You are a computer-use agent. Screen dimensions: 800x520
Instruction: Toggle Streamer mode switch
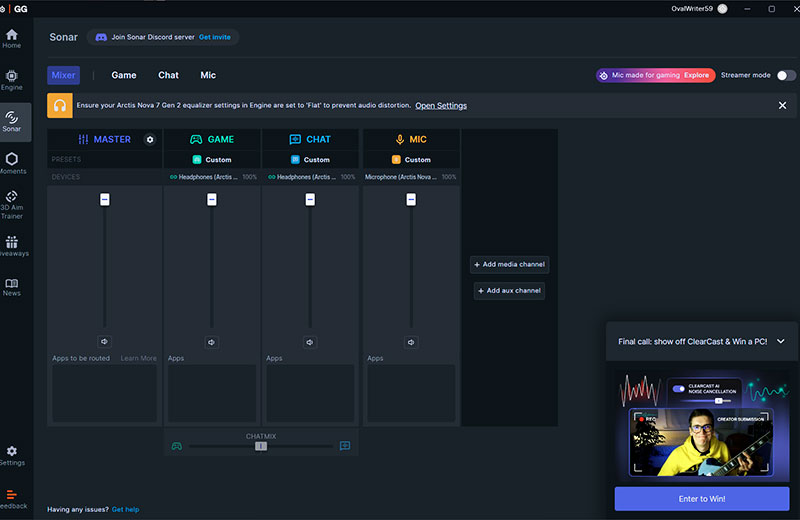786,75
